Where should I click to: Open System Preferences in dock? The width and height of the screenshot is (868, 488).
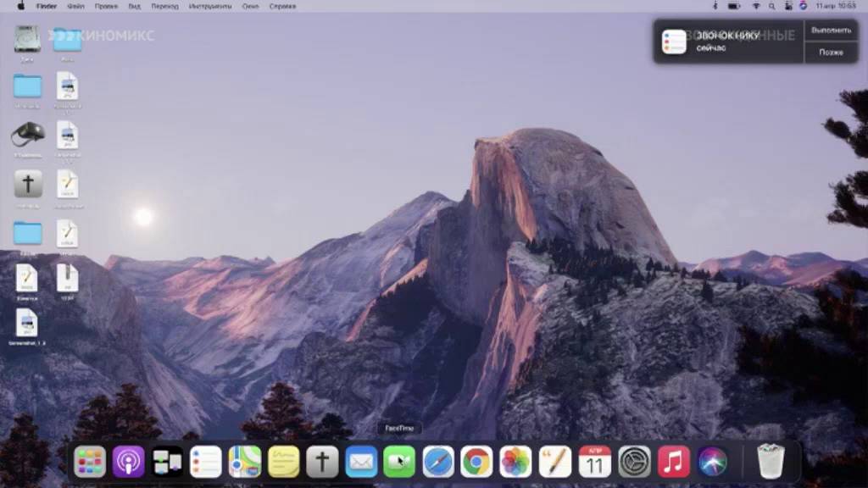pos(634,462)
